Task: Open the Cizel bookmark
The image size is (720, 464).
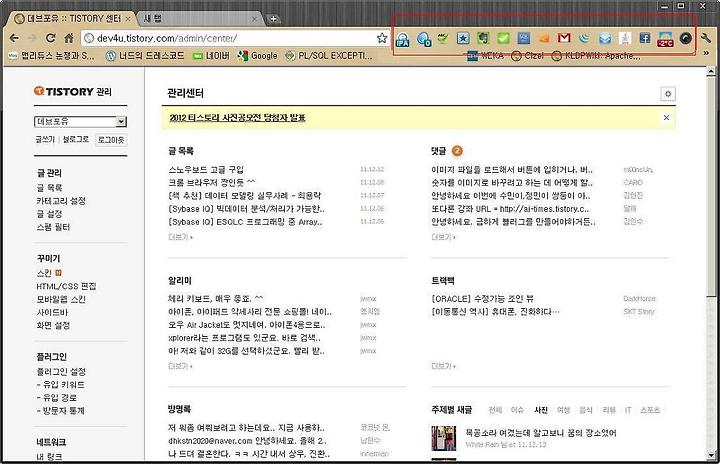Action: pos(528,56)
